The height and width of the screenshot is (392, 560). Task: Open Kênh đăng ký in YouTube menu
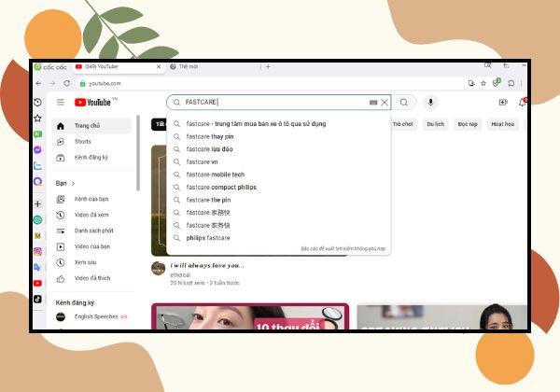tap(91, 158)
